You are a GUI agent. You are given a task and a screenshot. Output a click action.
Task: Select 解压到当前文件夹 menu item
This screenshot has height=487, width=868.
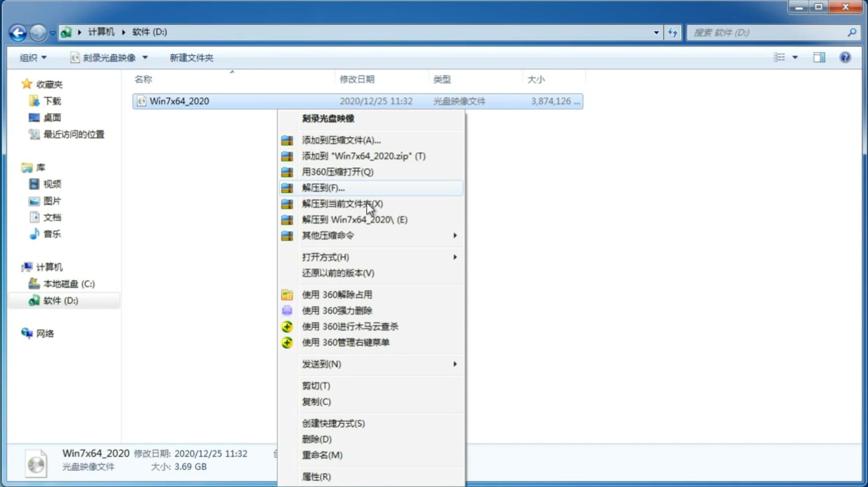(343, 203)
